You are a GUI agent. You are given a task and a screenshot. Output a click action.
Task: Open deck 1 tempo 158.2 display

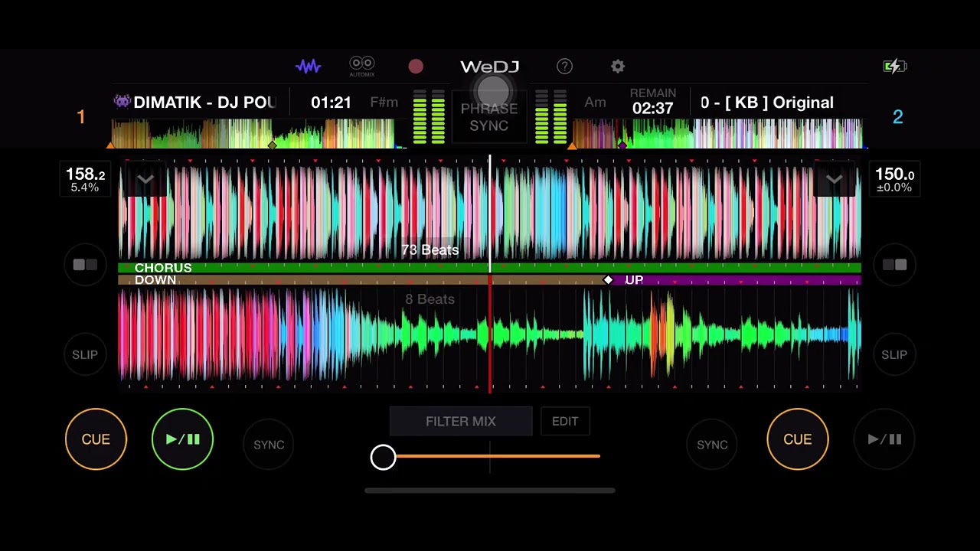84,180
